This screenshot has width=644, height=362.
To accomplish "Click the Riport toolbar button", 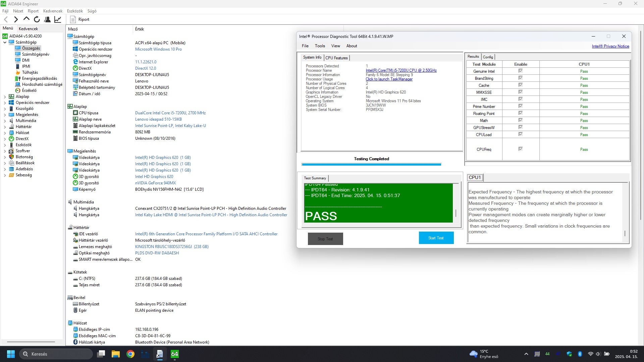I will point(80,19).
